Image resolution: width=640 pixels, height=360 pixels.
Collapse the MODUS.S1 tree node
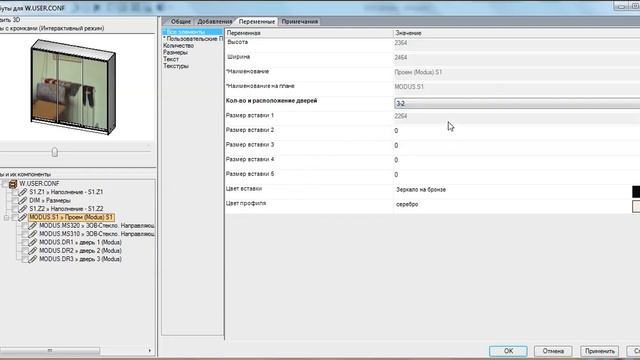[7, 218]
